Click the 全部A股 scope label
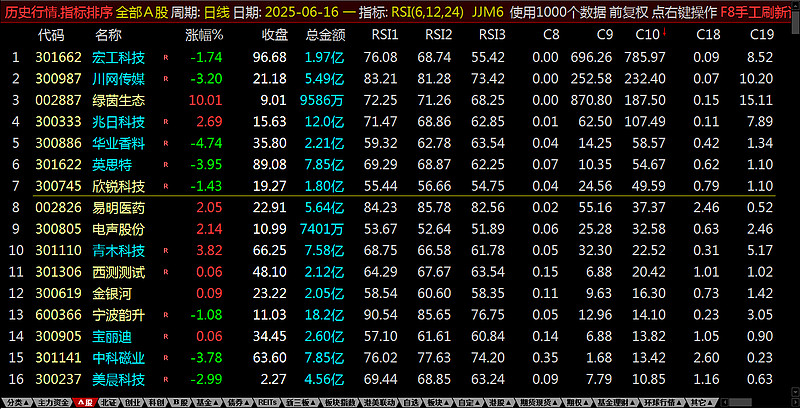 coord(141,11)
